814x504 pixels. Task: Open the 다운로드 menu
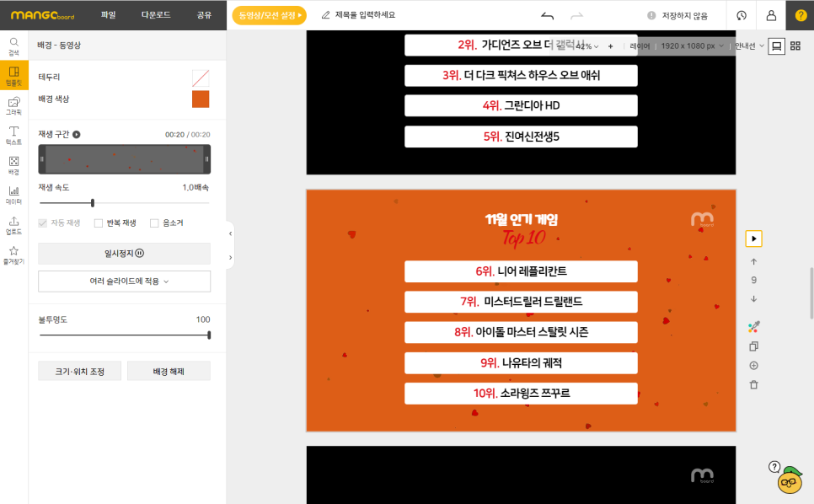(x=156, y=15)
